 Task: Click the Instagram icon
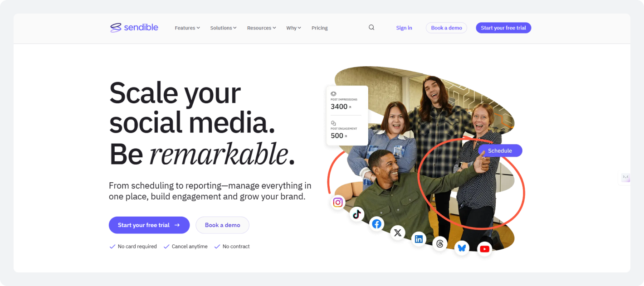[x=338, y=202]
